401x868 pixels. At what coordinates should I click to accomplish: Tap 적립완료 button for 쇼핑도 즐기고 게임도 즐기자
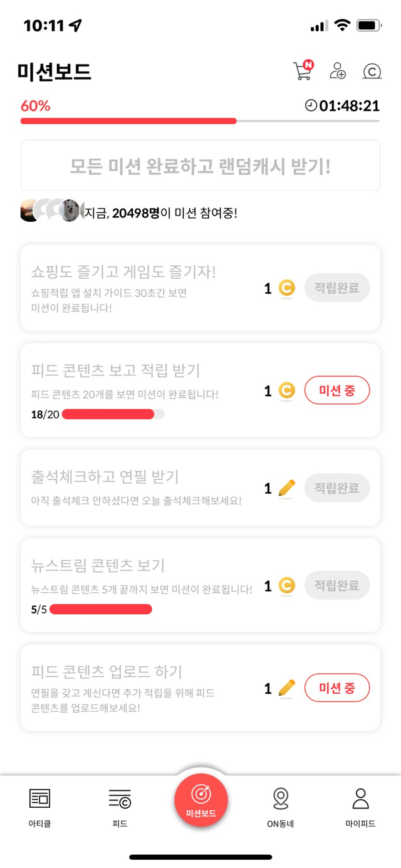(337, 288)
